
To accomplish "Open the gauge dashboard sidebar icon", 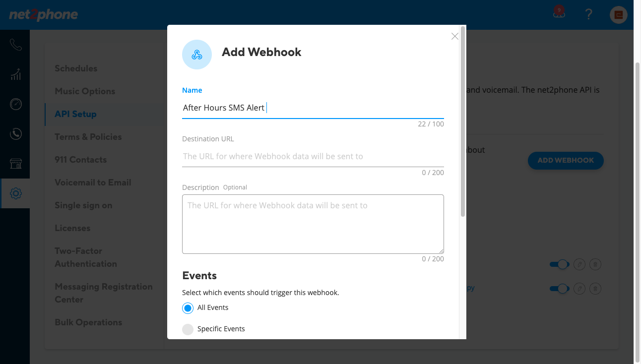I will click(x=15, y=104).
